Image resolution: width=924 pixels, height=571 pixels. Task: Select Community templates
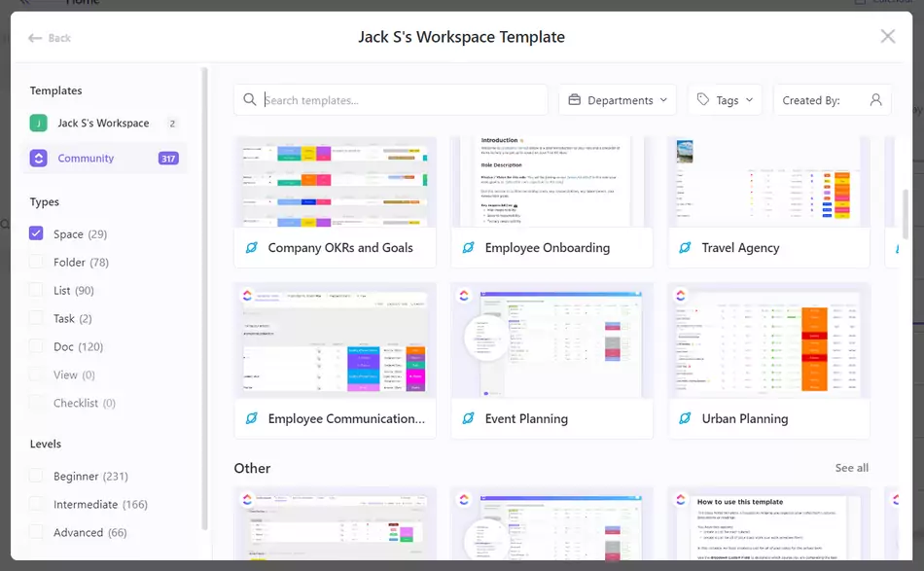click(105, 158)
